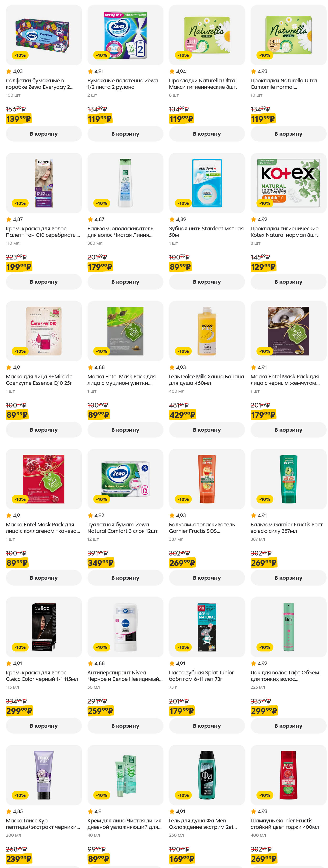Add Zewa Natural Comfort toilet paper to cart
The height and width of the screenshot is (868, 328).
[x=125, y=577]
